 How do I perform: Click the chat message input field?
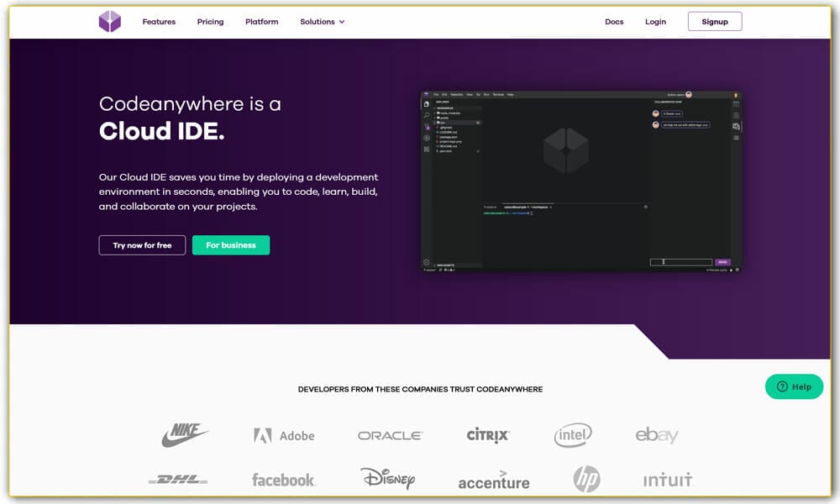(x=680, y=261)
